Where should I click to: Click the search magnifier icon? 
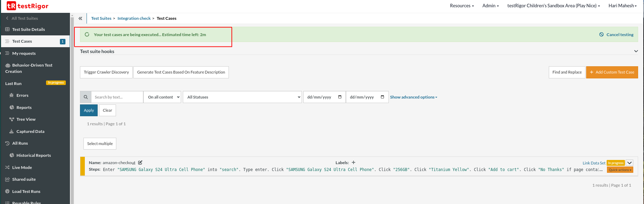coord(86,97)
